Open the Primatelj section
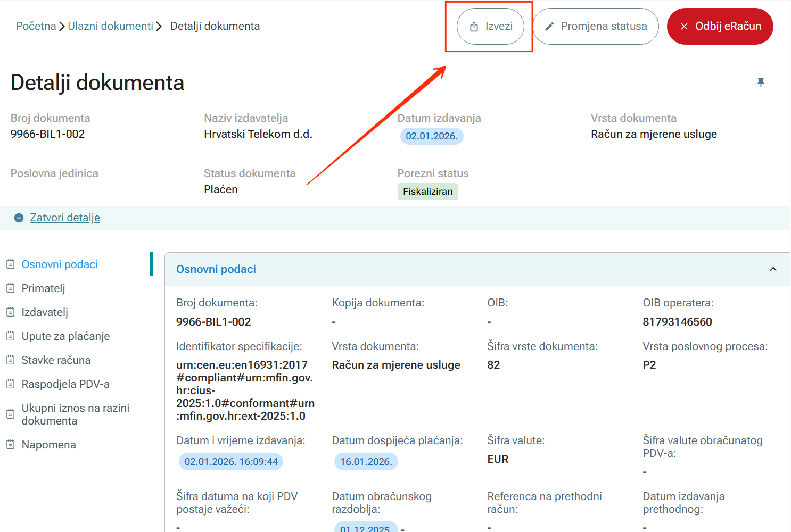The width and height of the screenshot is (791, 532). pyautogui.click(x=43, y=288)
